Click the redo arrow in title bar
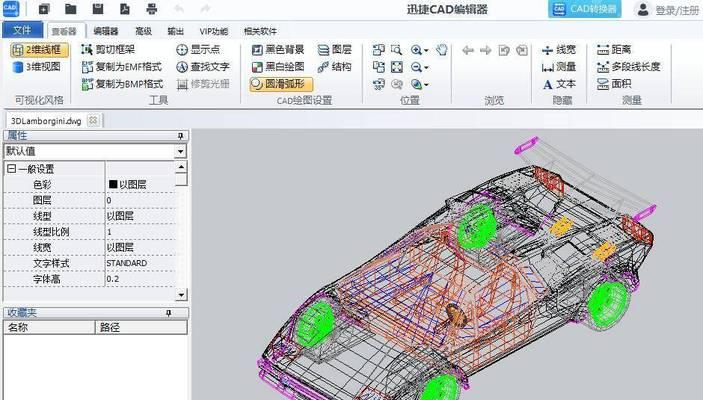 [x=206, y=9]
